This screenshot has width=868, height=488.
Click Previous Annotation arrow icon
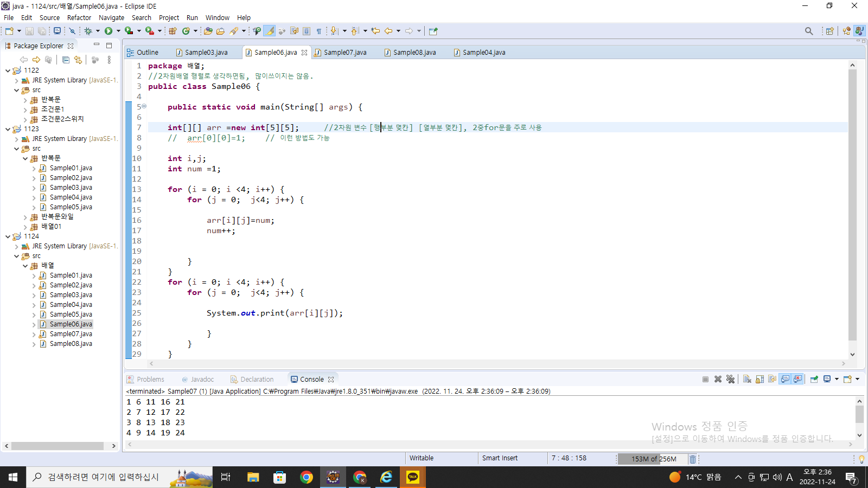tap(354, 31)
